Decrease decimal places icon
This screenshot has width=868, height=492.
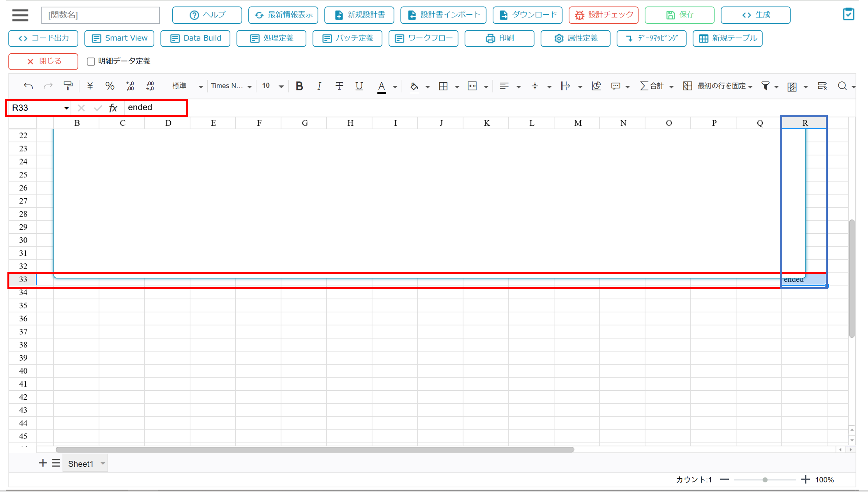[x=130, y=86]
